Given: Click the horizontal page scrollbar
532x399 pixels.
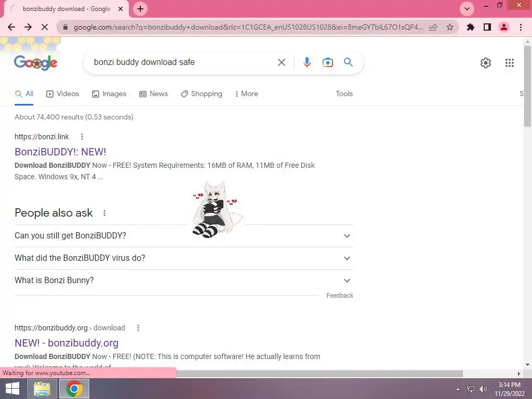Looking at the screenshot, I should pyautogui.click(x=320, y=374).
